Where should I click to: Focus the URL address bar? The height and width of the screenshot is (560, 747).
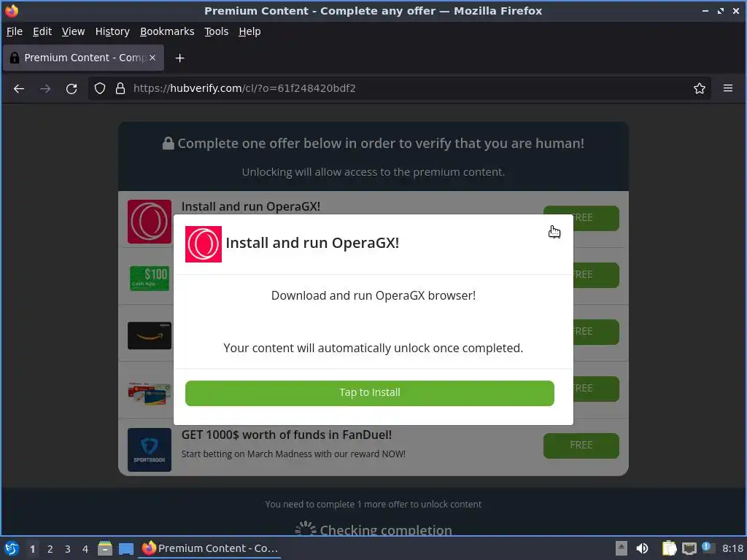point(400,88)
